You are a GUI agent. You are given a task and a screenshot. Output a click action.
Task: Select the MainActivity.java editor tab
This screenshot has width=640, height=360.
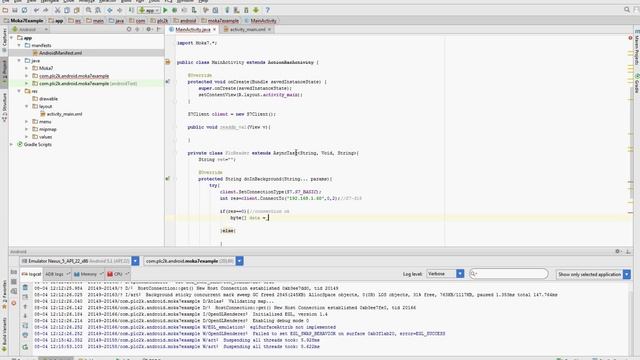192,29
